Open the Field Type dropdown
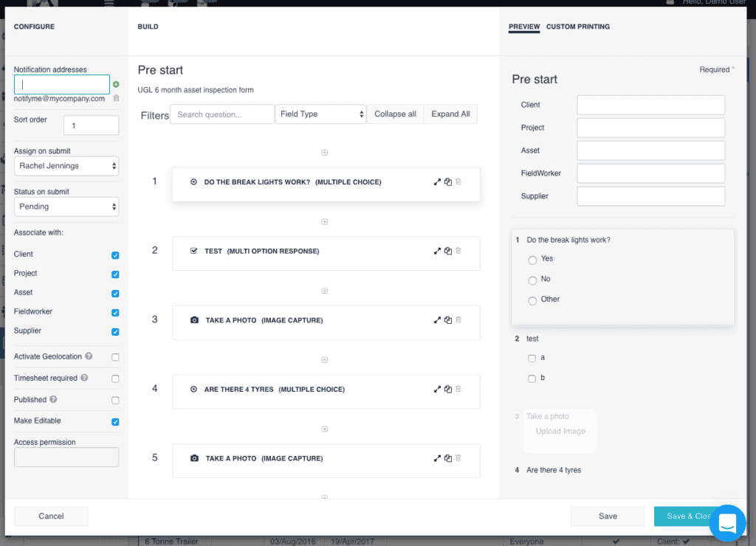Screen dimensions: 756x546 (x=320, y=114)
